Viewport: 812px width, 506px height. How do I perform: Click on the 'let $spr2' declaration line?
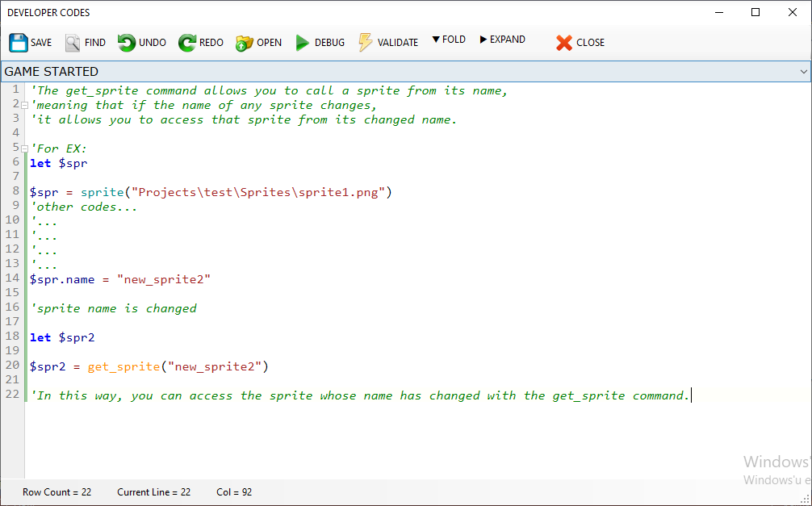coord(62,338)
